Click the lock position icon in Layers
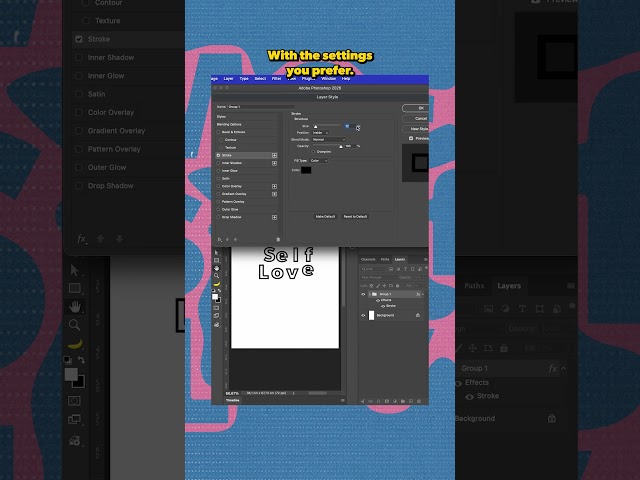640x480 pixels. pyautogui.click(x=384, y=286)
